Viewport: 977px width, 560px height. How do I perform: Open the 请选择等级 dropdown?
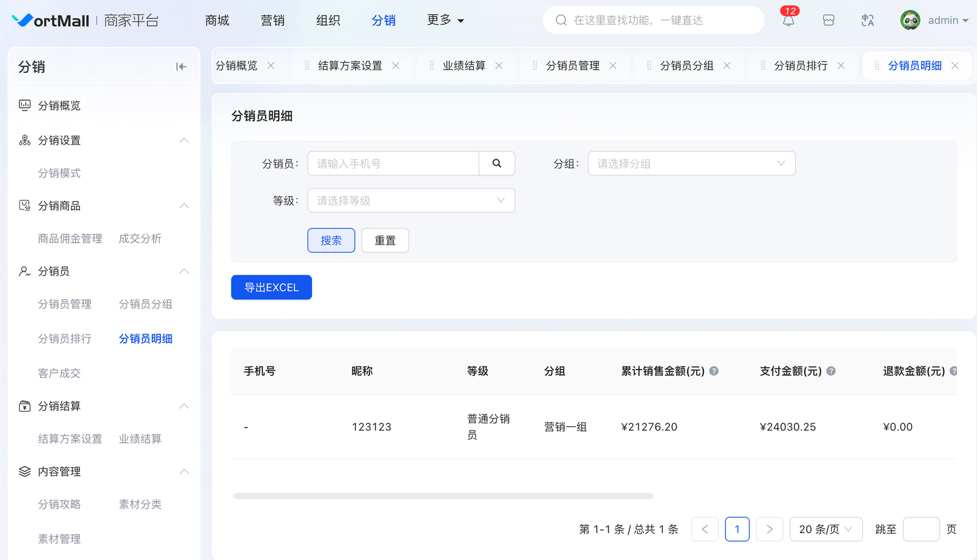pos(411,200)
